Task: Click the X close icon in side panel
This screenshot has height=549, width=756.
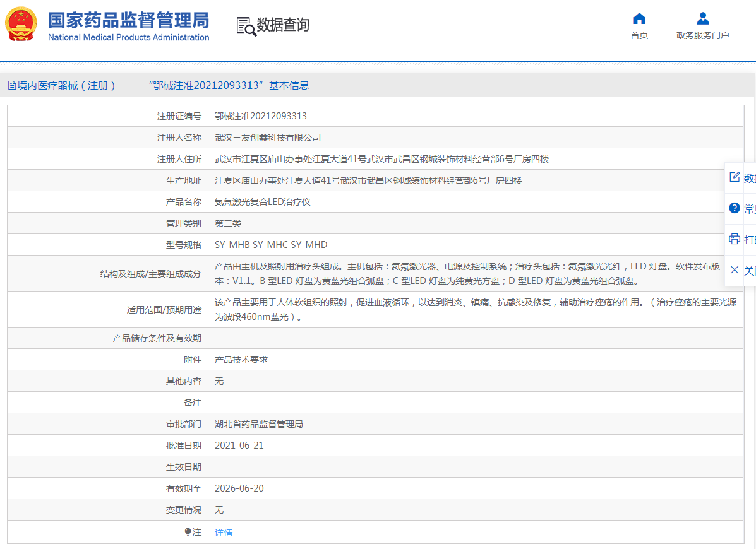Action: 735,269
